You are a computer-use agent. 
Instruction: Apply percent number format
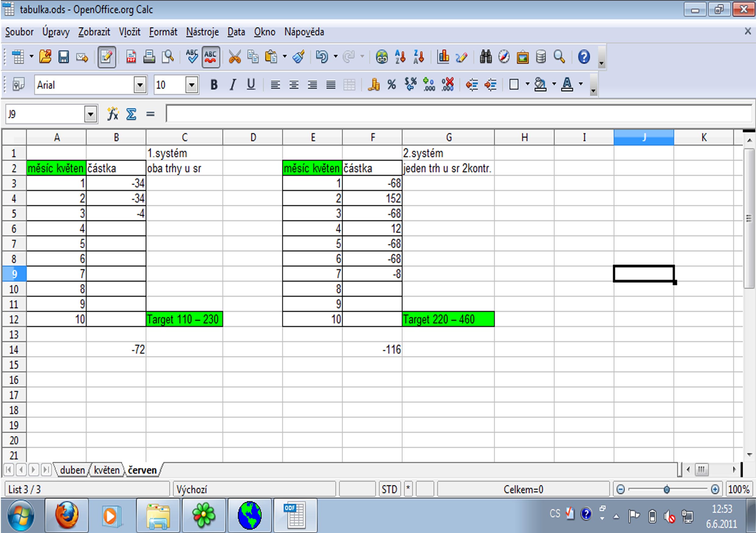pyautogui.click(x=391, y=85)
